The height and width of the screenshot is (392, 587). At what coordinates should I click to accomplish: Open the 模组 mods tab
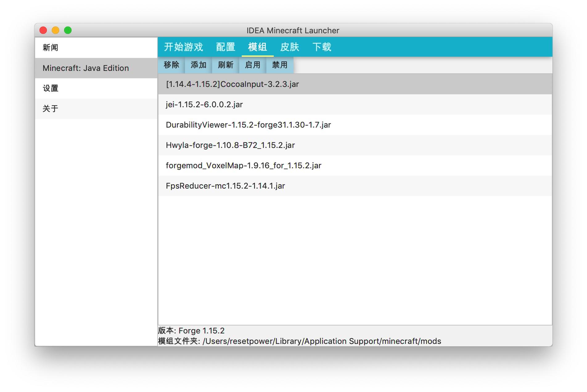click(x=257, y=47)
